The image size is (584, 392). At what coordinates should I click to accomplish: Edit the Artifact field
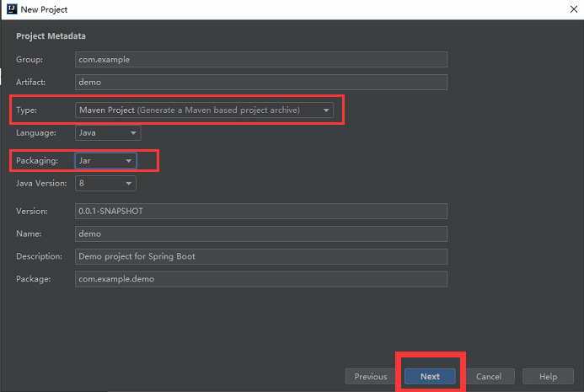(x=261, y=82)
